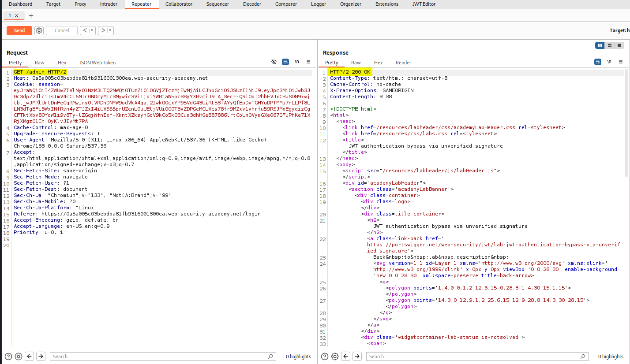Toggle hidden characters eye icon in Request
This screenshot has width=630, height=364.
pyautogui.click(x=274, y=62)
